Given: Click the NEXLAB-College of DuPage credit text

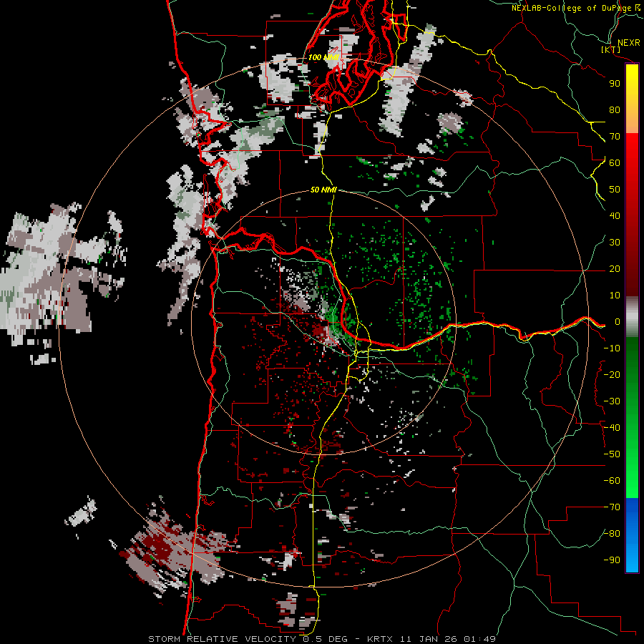Looking at the screenshot, I should [575, 8].
